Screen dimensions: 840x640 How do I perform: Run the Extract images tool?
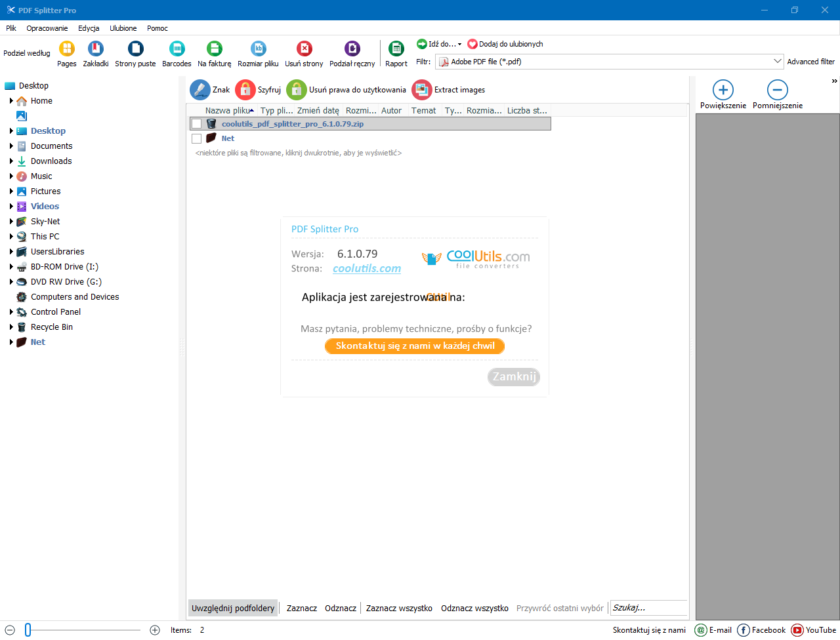449,90
